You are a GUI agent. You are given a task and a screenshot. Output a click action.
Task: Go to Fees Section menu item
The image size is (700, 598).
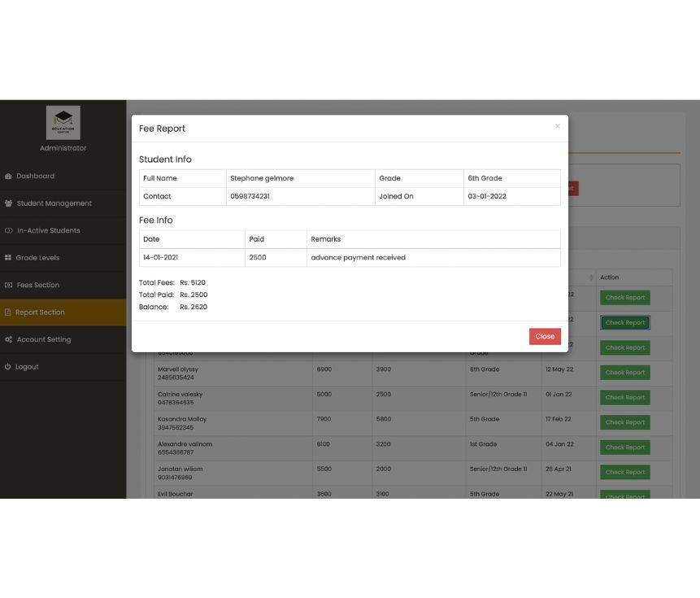pos(37,286)
